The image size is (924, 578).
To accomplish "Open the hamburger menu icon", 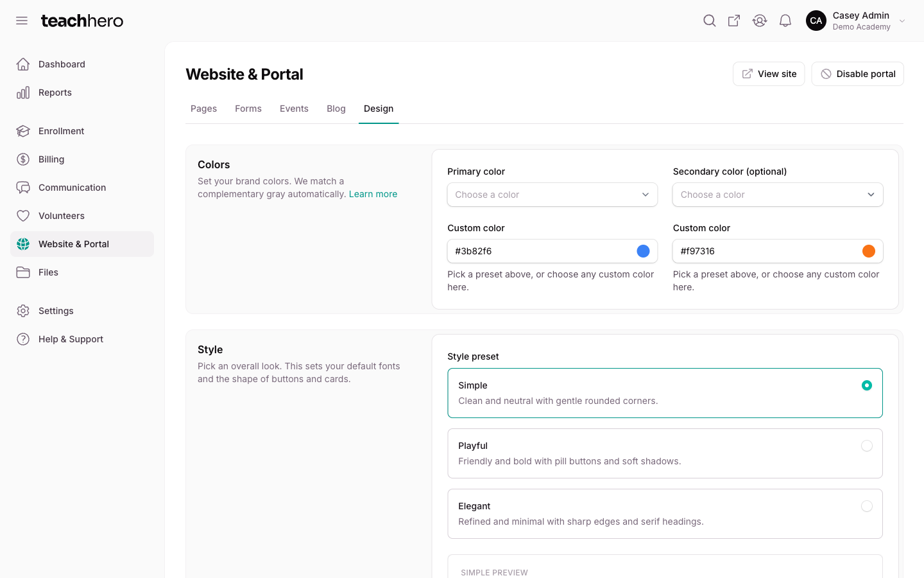I will [22, 21].
